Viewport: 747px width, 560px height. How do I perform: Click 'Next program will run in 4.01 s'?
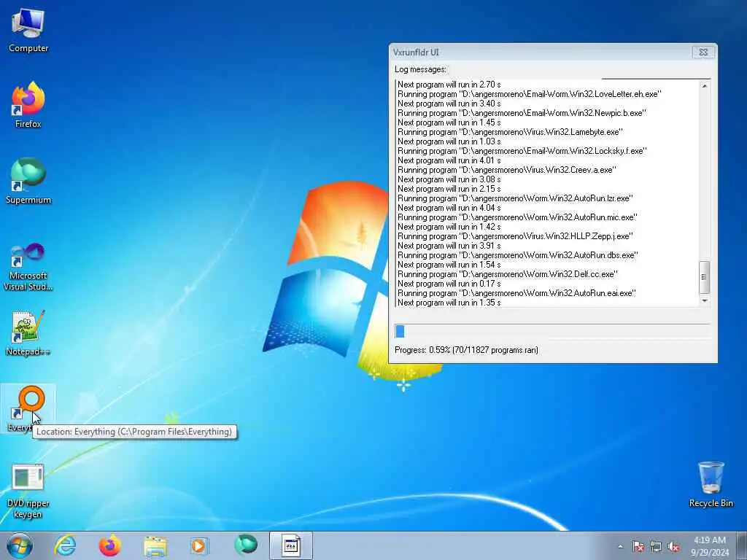[x=449, y=160]
